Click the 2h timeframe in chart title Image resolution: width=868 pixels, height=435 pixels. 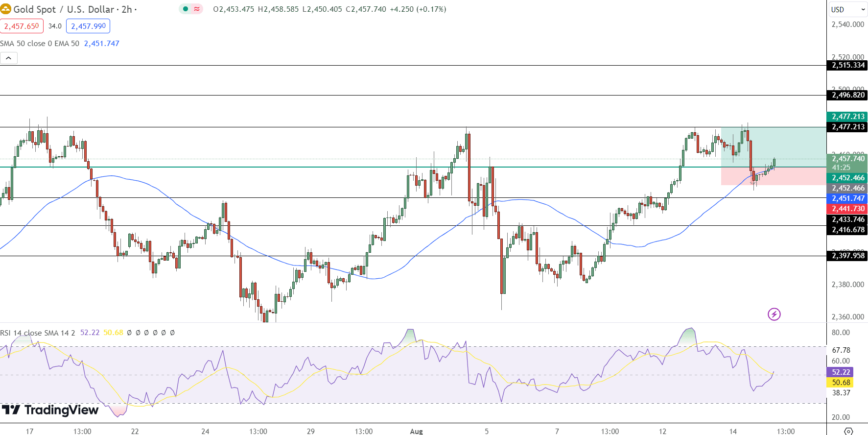pyautogui.click(x=127, y=9)
